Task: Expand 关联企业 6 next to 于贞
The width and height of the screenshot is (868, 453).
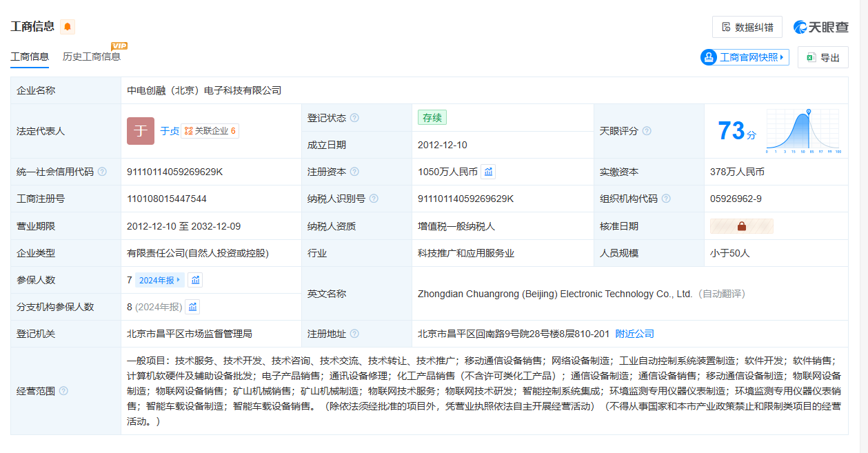Action: pos(210,131)
